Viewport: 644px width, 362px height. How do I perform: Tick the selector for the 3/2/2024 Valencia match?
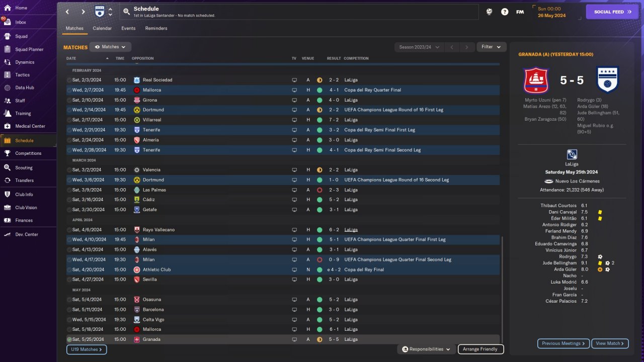69,170
